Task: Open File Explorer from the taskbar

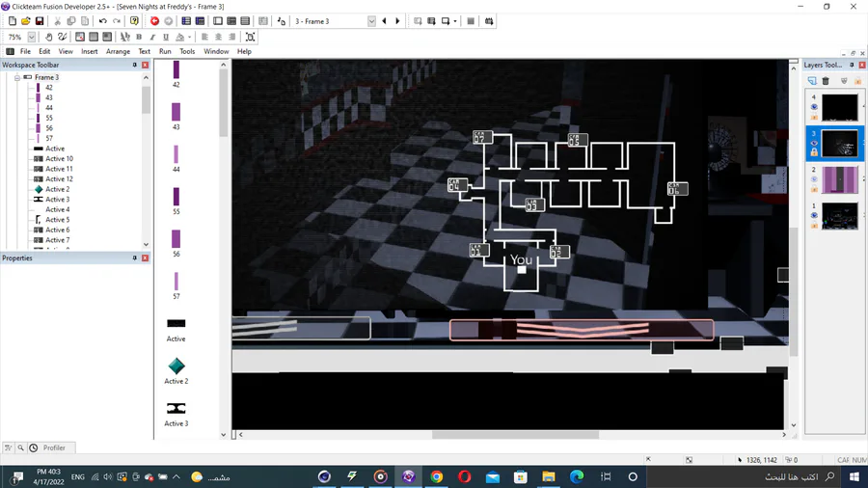Action: point(549,476)
